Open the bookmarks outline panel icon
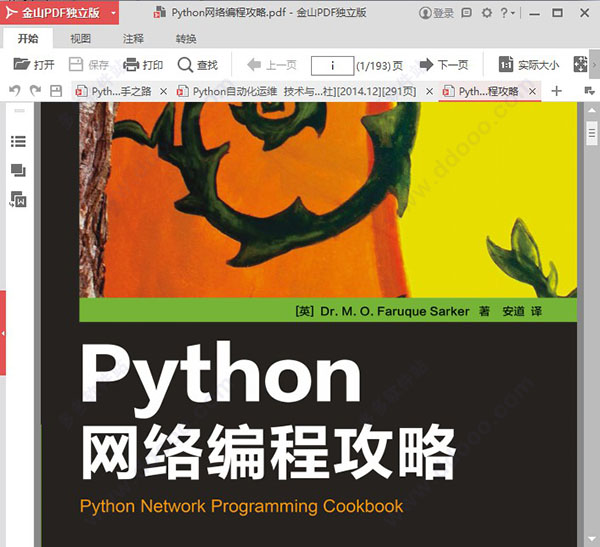This screenshot has width=600, height=547. [18, 141]
